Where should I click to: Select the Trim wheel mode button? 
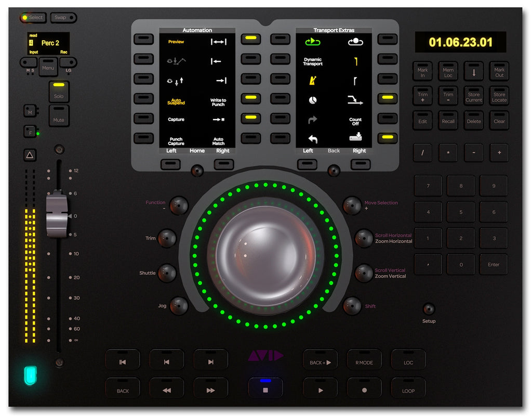pyautogui.click(x=167, y=238)
